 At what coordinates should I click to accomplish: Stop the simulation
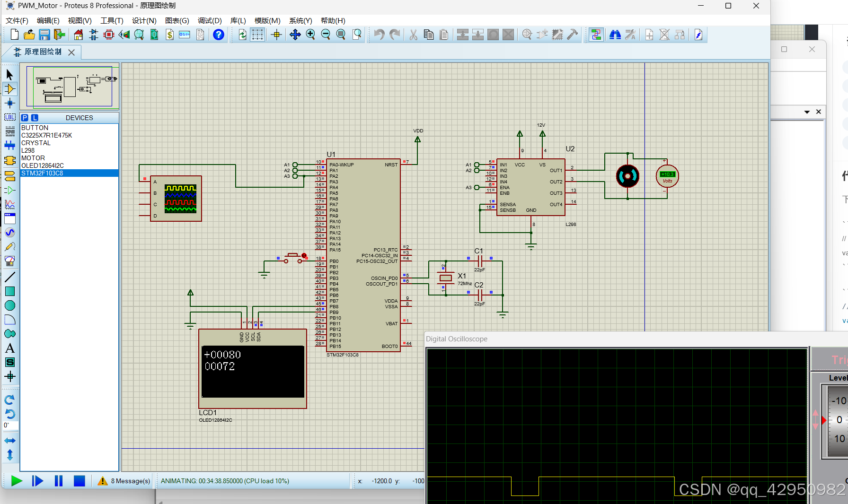pyautogui.click(x=79, y=481)
